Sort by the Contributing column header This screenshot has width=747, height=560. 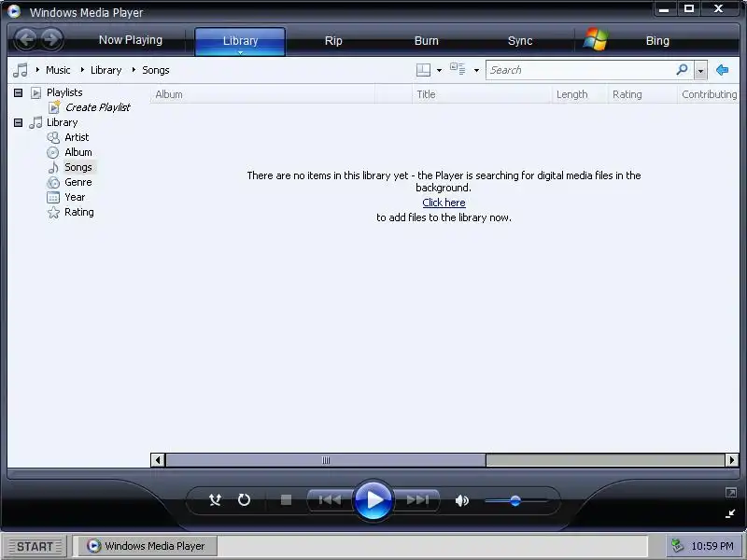pyautogui.click(x=709, y=94)
